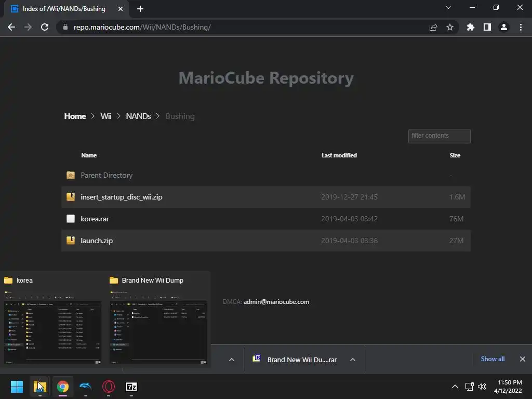
Task: Focus the filter contents field
Action: (440, 136)
